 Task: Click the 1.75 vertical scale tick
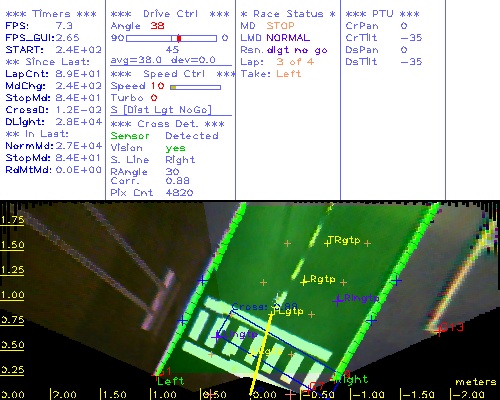[x=12, y=220]
